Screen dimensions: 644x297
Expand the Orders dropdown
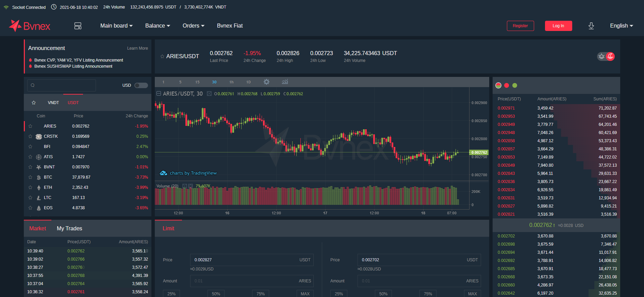194,26
